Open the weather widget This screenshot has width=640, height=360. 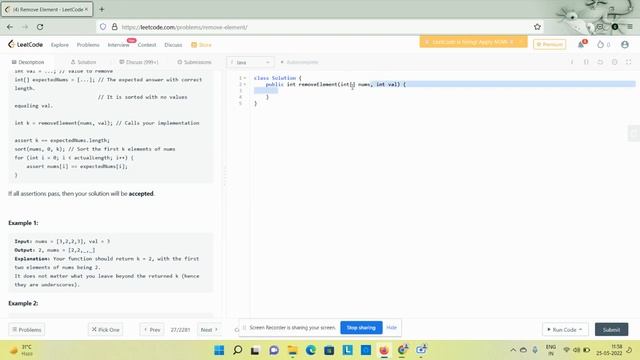(21, 350)
